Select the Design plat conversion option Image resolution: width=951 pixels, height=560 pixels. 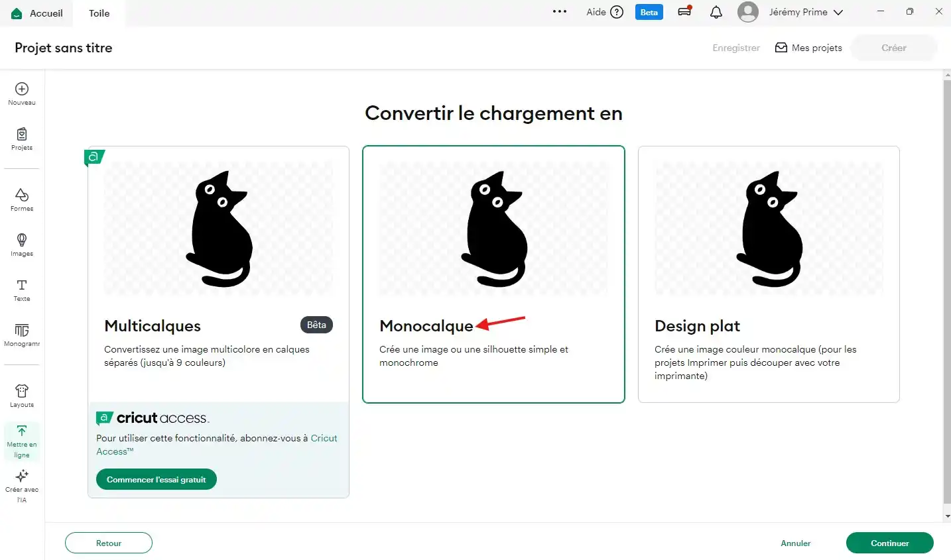[x=769, y=274]
